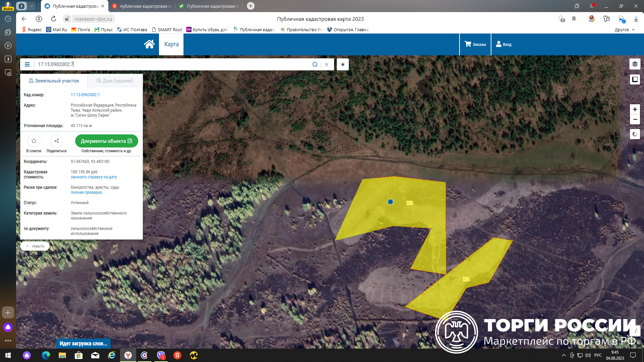Zoom in with the plus button
This screenshot has width=644, height=362.
tap(635, 109)
